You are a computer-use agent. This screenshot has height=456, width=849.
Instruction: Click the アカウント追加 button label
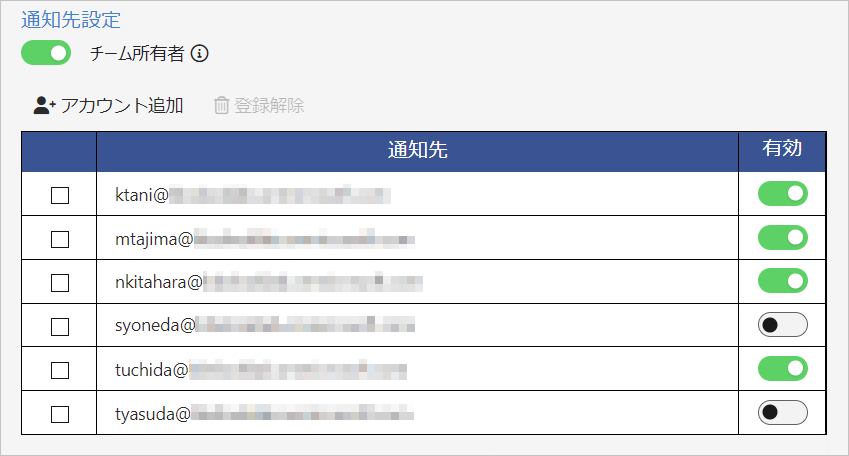click(x=122, y=105)
